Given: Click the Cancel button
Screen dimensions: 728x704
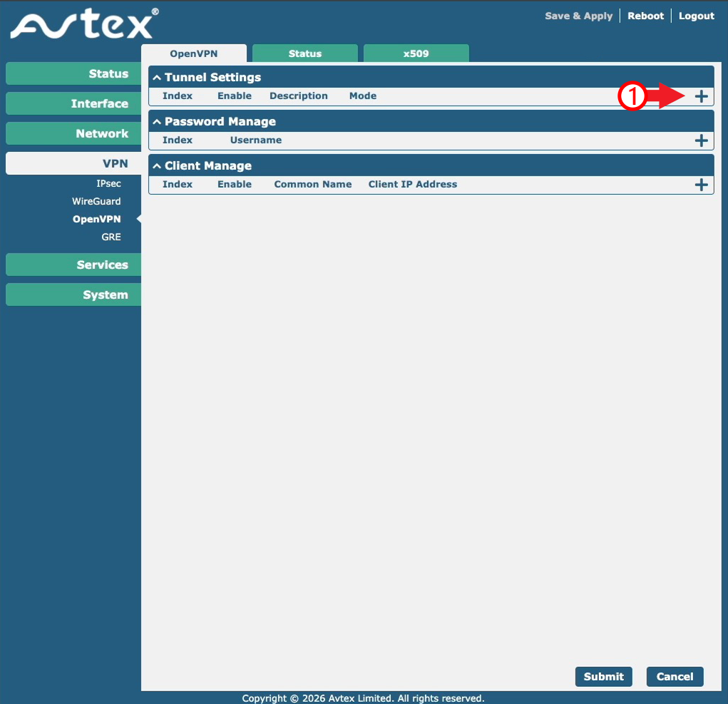Looking at the screenshot, I should pos(675,677).
